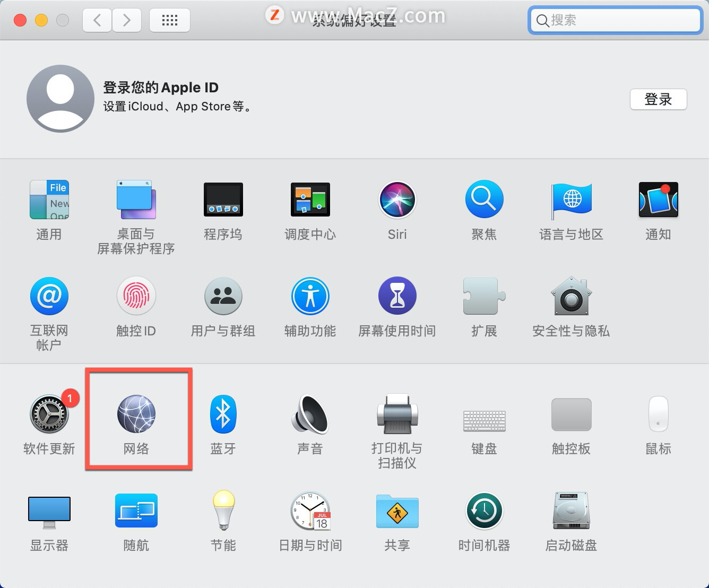Open 辅助功能 settings

[x=310, y=296]
